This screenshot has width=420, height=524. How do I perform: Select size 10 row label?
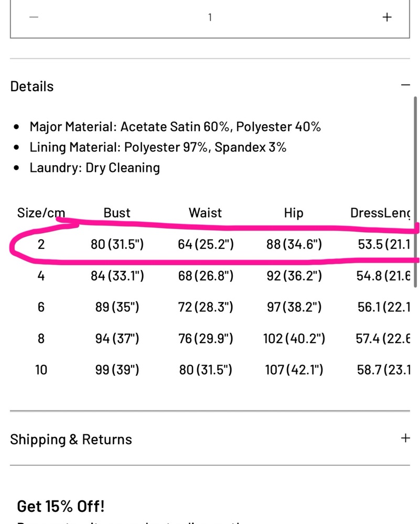point(41,369)
